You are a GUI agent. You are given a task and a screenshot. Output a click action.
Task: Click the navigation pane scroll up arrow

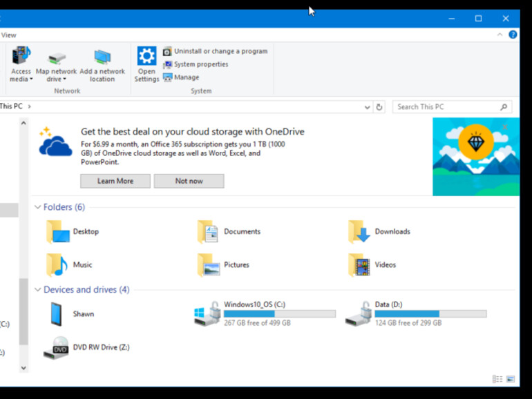coord(23,123)
